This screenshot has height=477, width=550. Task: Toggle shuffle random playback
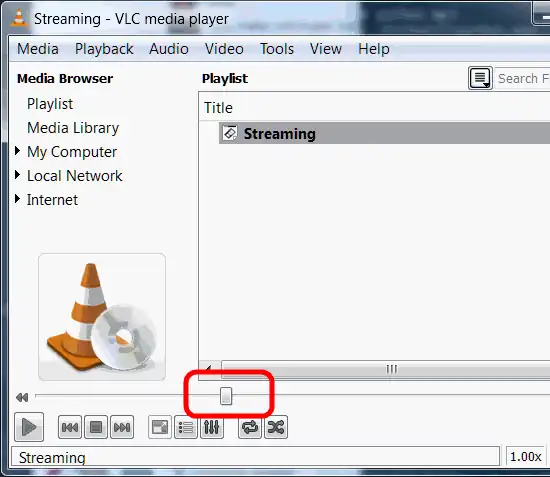[x=276, y=427]
